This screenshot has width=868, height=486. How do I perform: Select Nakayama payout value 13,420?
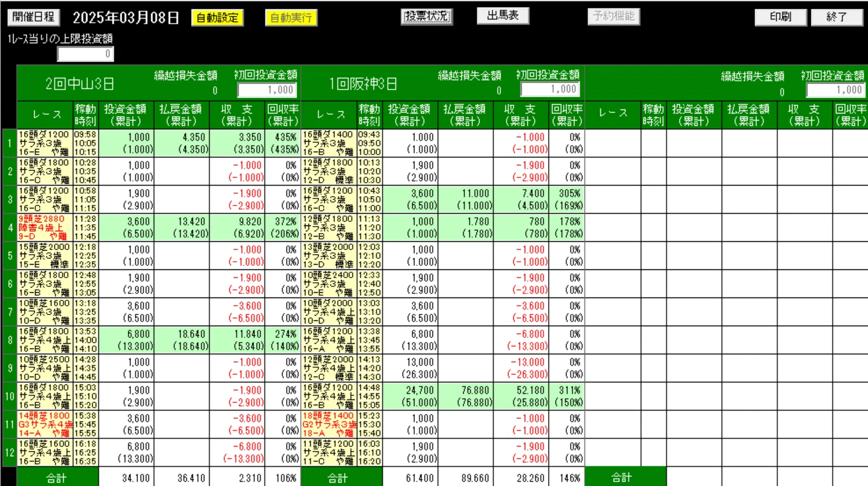[x=192, y=221]
